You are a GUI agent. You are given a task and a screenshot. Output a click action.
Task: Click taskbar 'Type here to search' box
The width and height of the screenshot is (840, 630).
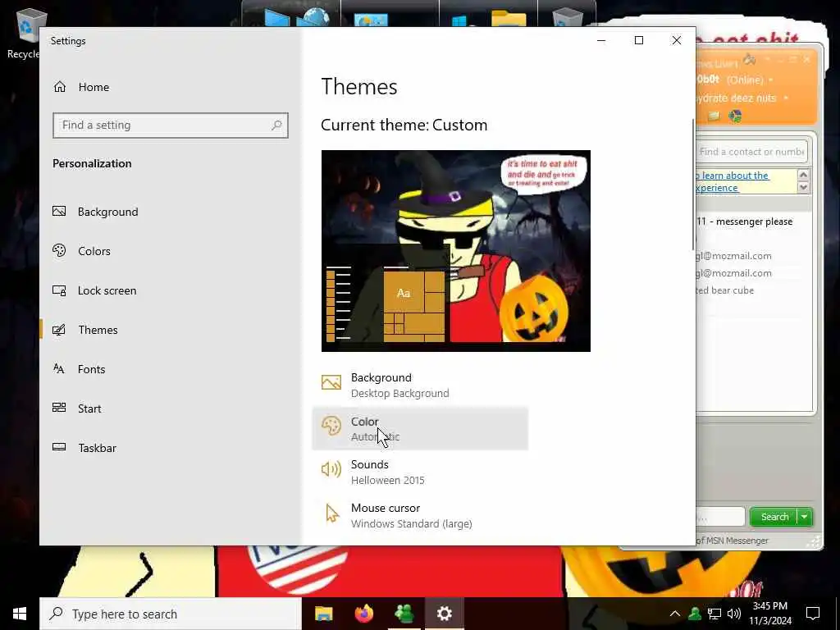[171, 614]
